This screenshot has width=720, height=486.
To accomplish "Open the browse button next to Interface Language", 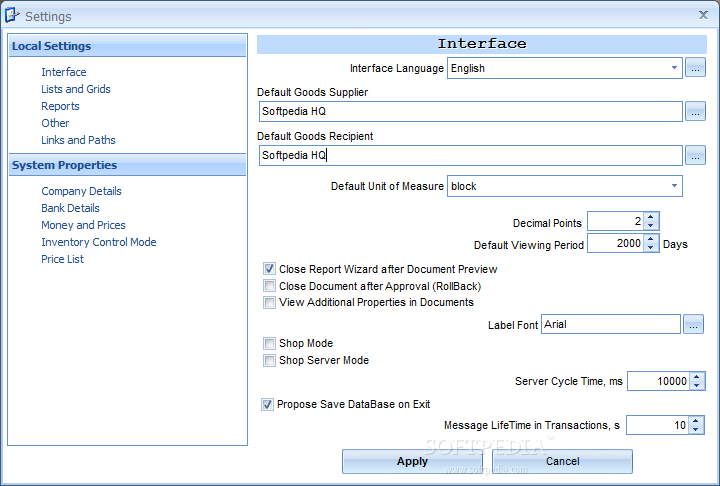I will (695, 68).
